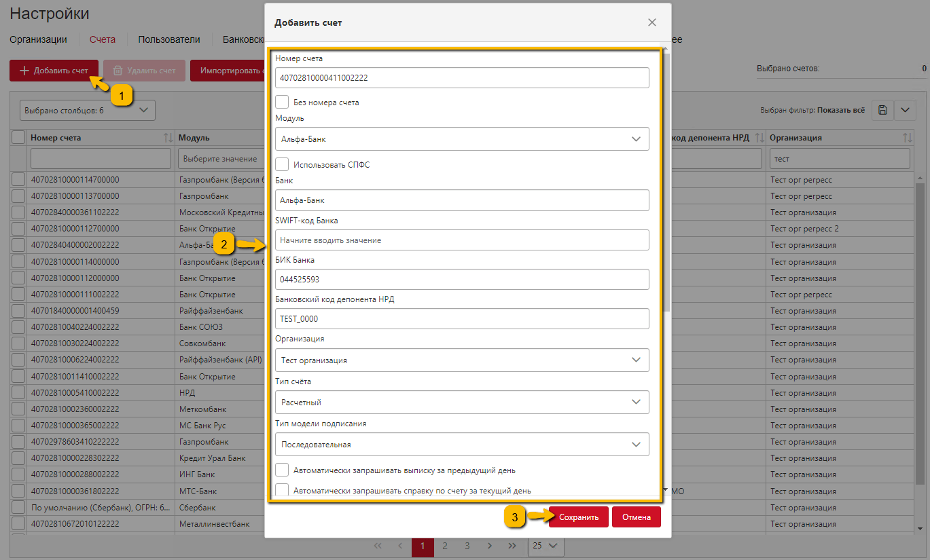
Task: Sort the Организация column using arrows icon
Action: 907,138
